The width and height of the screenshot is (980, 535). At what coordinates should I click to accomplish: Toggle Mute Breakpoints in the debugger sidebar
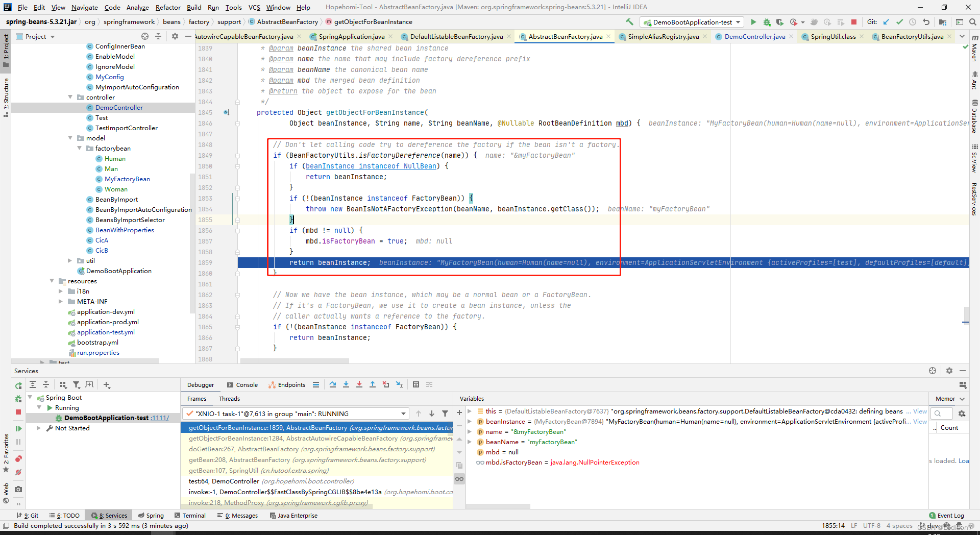coord(18,472)
